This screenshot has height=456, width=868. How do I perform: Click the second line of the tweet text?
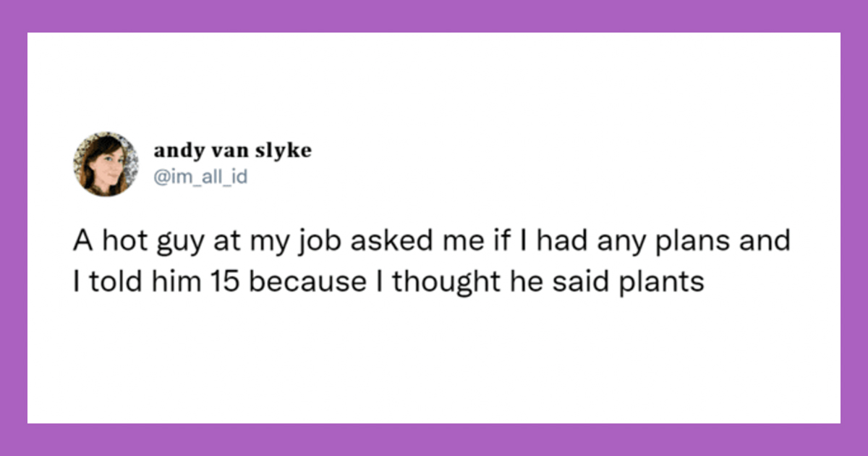click(388, 281)
